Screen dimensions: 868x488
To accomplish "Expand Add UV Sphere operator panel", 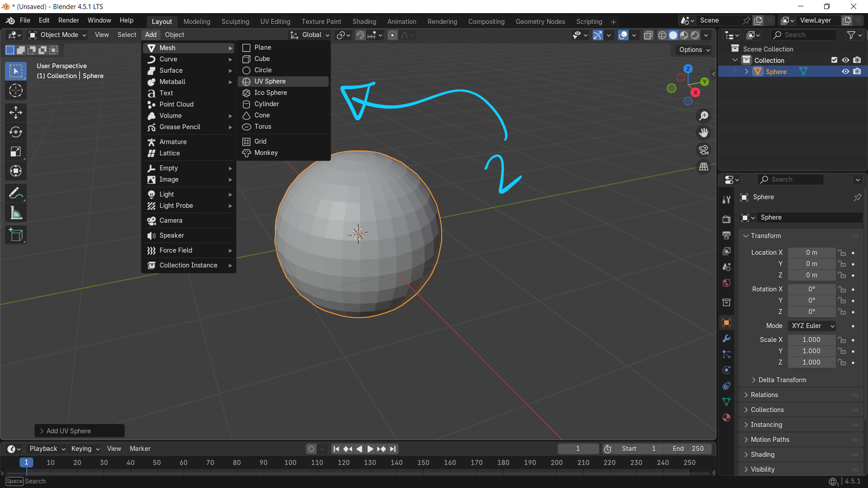I will coord(80,431).
